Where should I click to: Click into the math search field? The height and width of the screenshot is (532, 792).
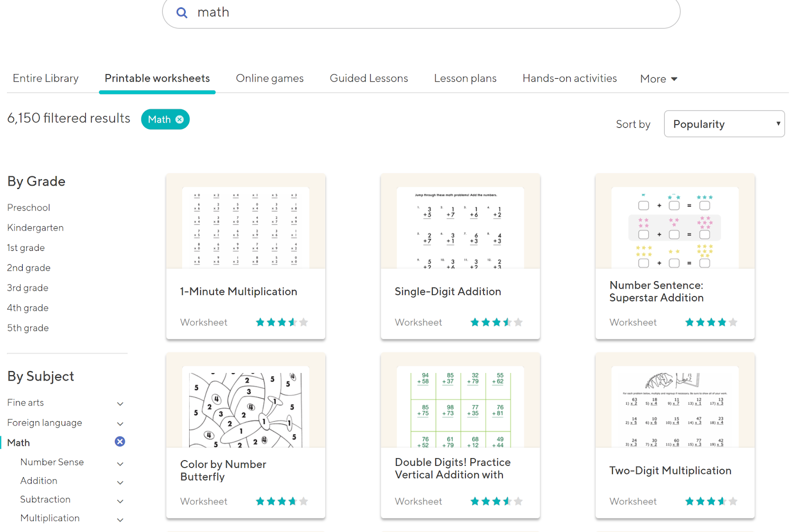coord(421,12)
